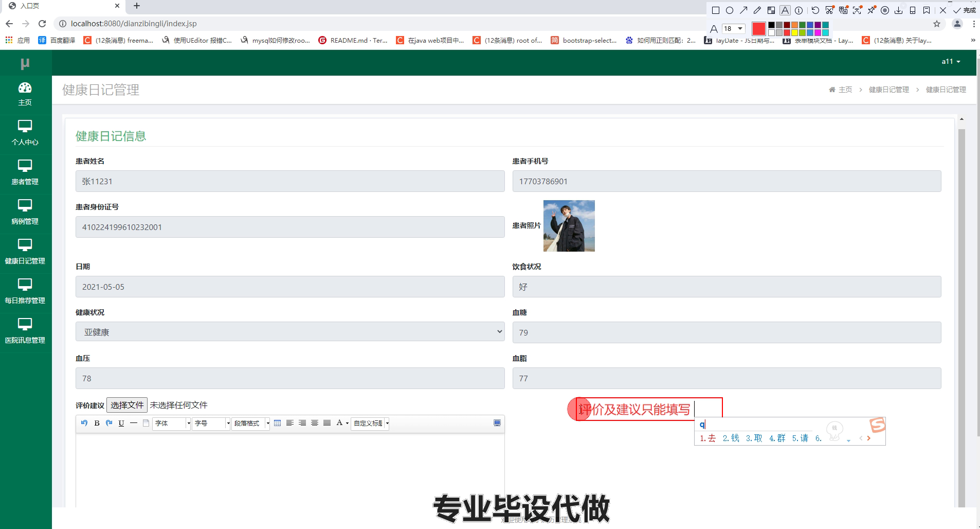Image resolution: width=980 pixels, height=529 pixels.
Task: Click the patient photo thumbnail
Action: 569,226
